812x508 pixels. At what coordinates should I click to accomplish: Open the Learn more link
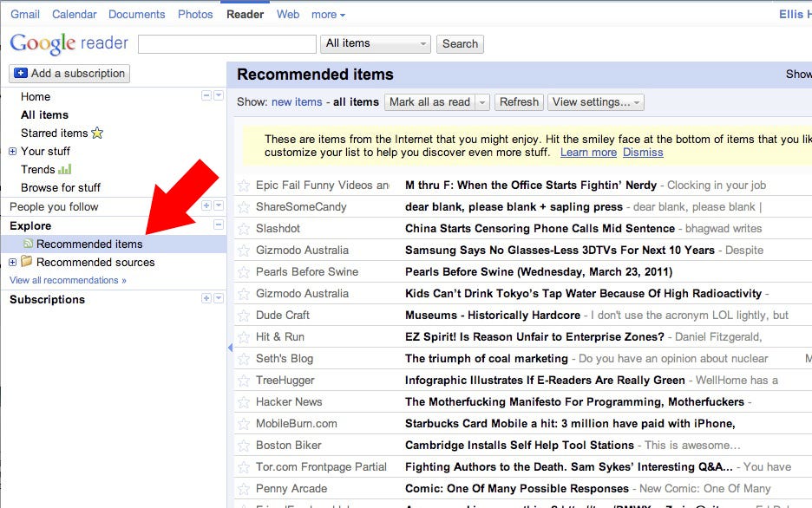pos(588,153)
